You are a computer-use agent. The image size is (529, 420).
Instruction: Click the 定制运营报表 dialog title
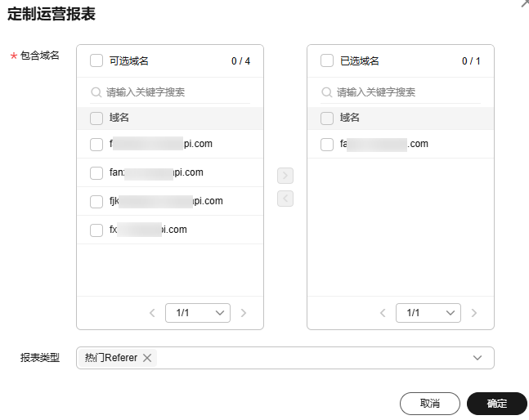point(52,14)
